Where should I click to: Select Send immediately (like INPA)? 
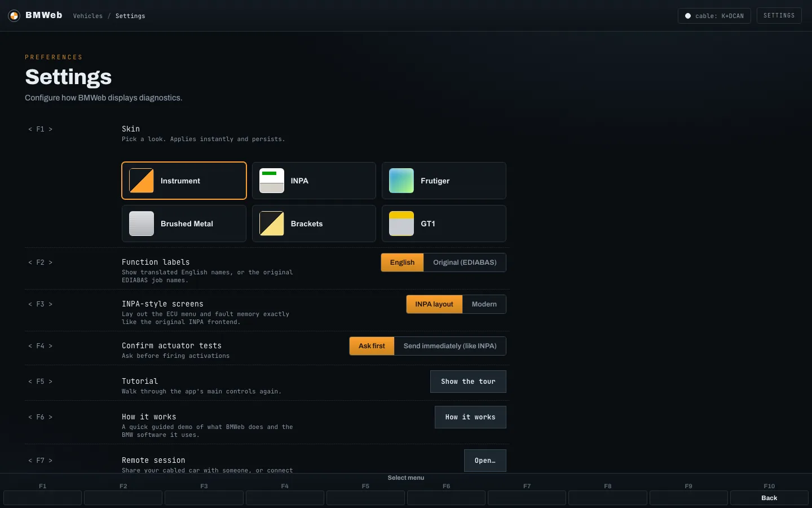tap(450, 346)
